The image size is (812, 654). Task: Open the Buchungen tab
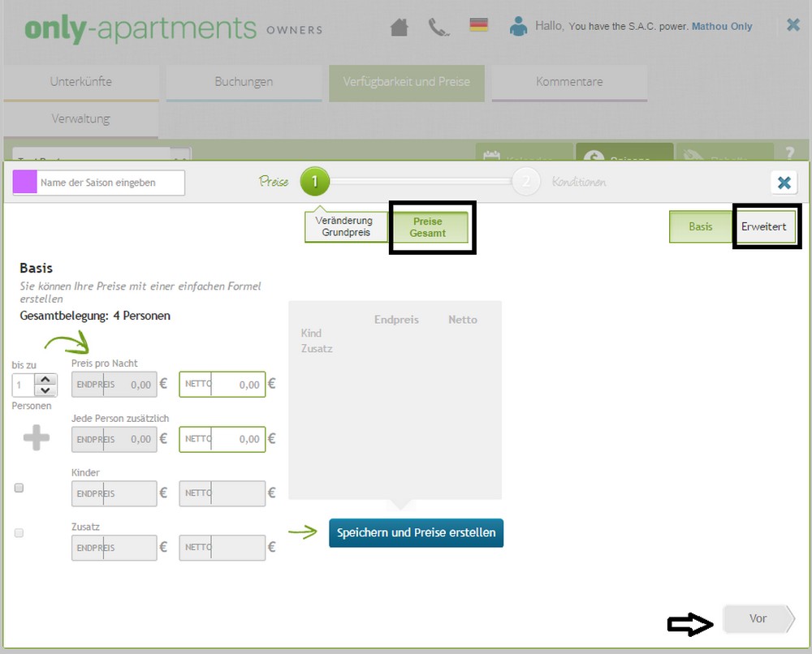coord(244,82)
